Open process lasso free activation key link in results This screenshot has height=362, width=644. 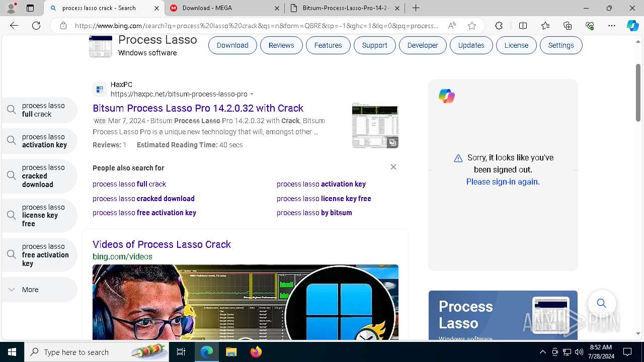144,213
